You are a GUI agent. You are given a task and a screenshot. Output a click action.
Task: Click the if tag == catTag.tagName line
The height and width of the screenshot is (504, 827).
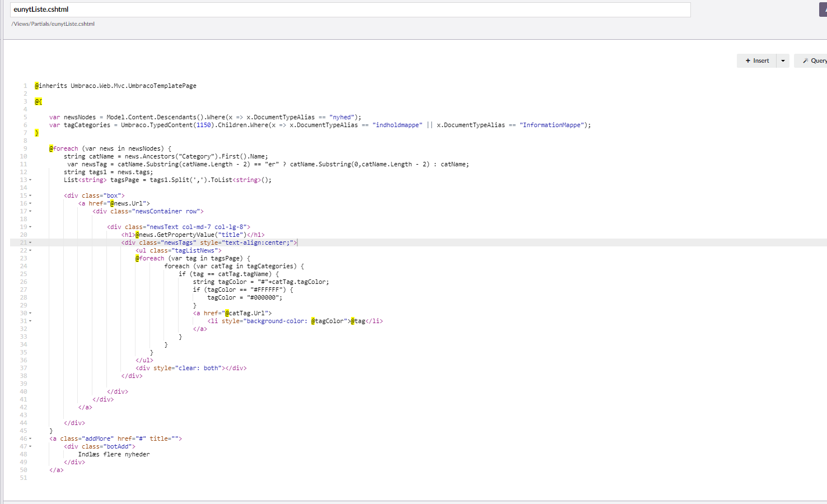point(228,274)
